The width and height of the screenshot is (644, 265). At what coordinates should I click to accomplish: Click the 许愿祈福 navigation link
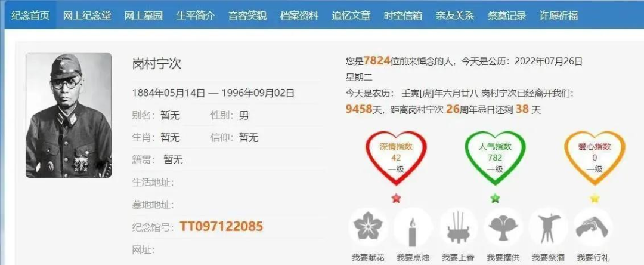(x=559, y=16)
